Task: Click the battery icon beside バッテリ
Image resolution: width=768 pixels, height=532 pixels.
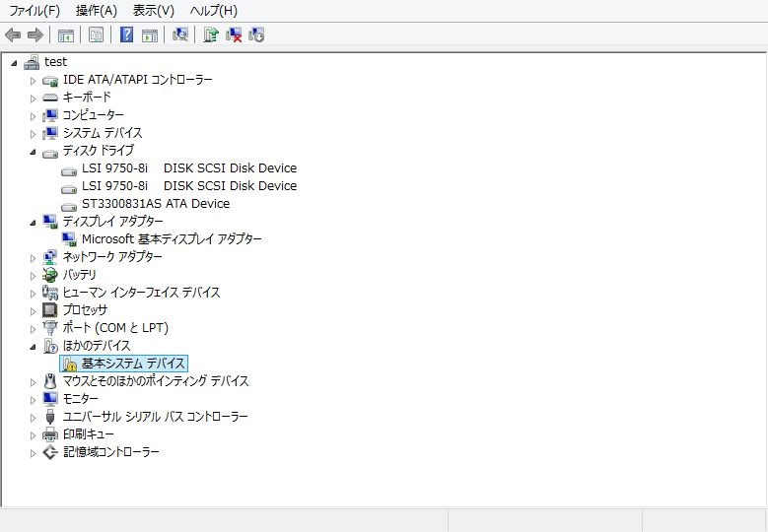Action: click(50, 275)
